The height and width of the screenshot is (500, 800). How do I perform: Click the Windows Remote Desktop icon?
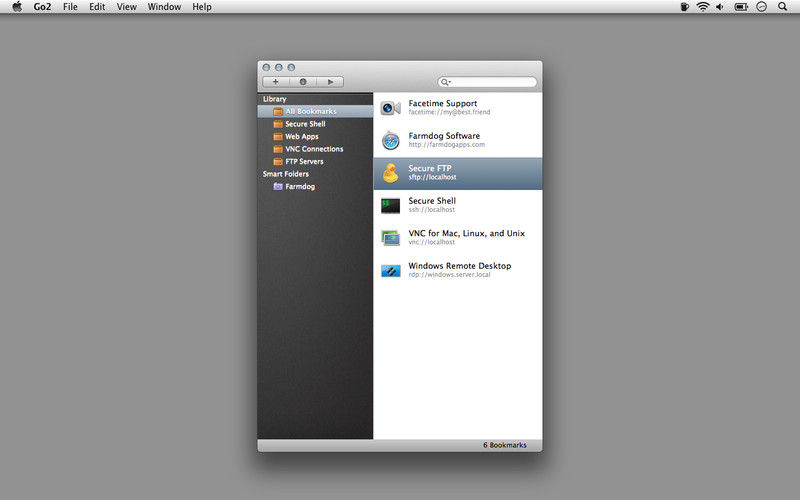391,271
